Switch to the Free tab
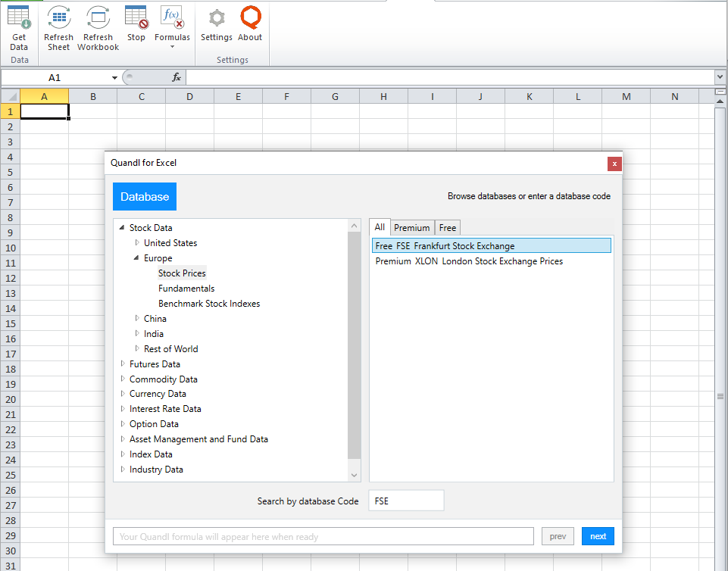The image size is (728, 571). [448, 227]
